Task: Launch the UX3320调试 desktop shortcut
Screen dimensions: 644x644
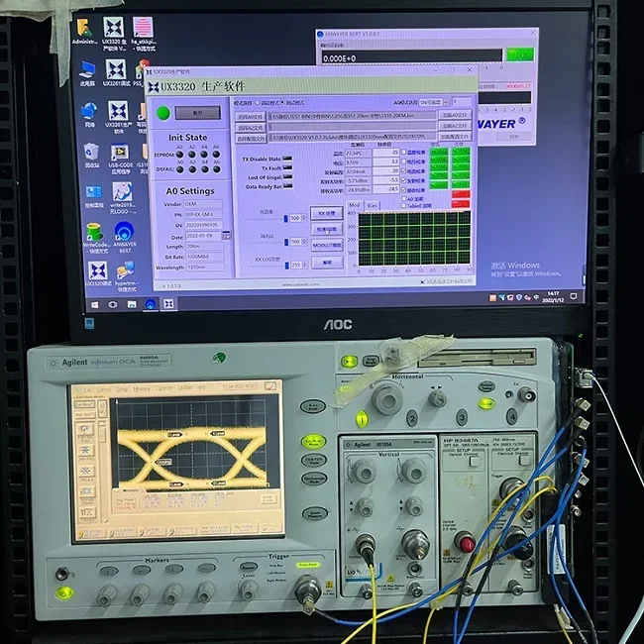Action: [98, 274]
